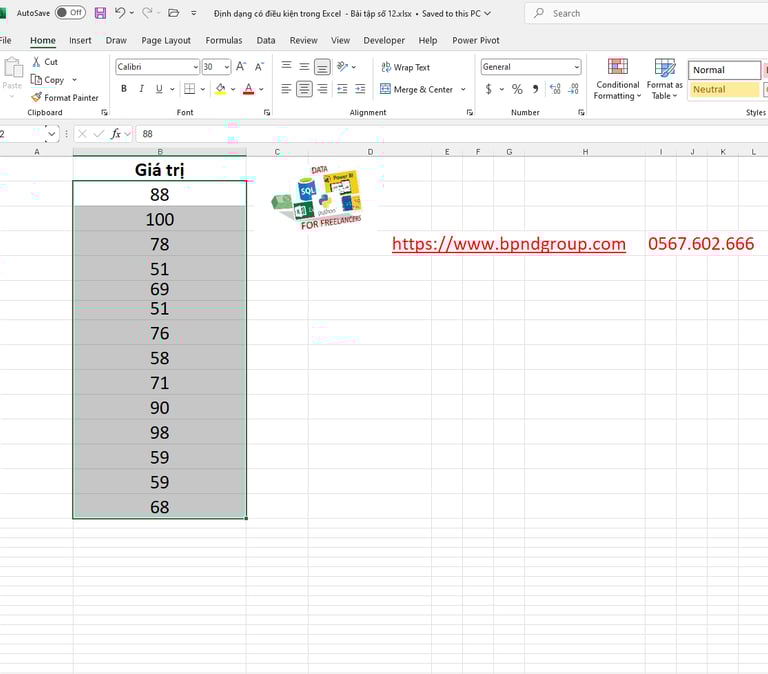Click the Increase Decimal icon
Screen dimensions: 768x674
click(555, 89)
